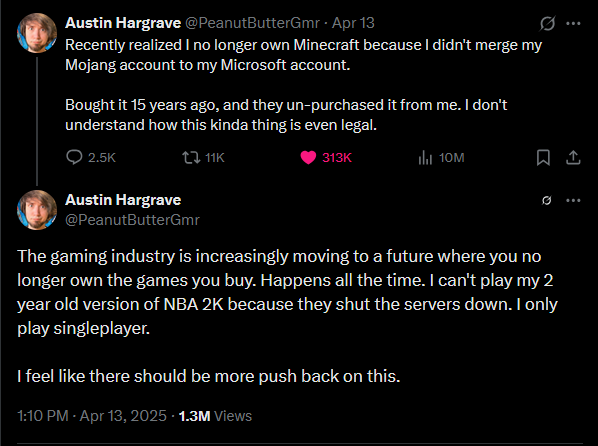Click the reply icon showing 2.5K comments
The height and width of the screenshot is (446, 598).
point(74,157)
